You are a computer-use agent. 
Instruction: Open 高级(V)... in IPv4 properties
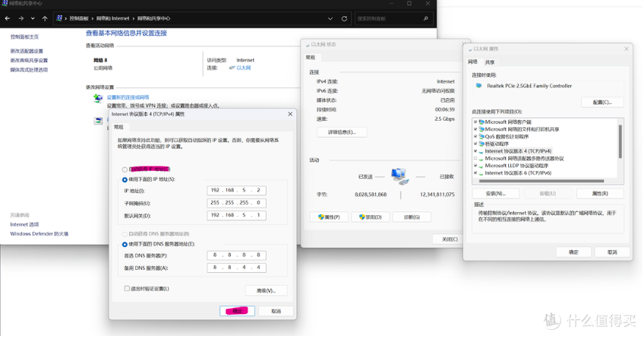click(266, 290)
